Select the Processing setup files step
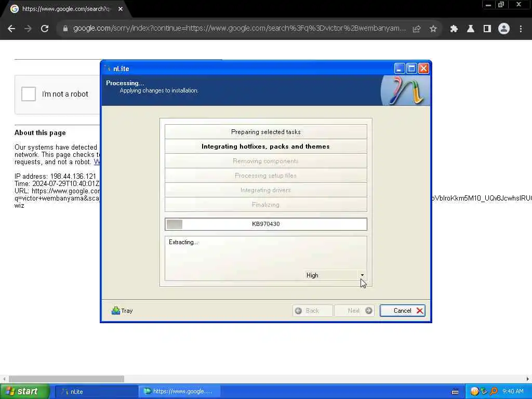Image resolution: width=532 pixels, height=399 pixels. pos(265,176)
